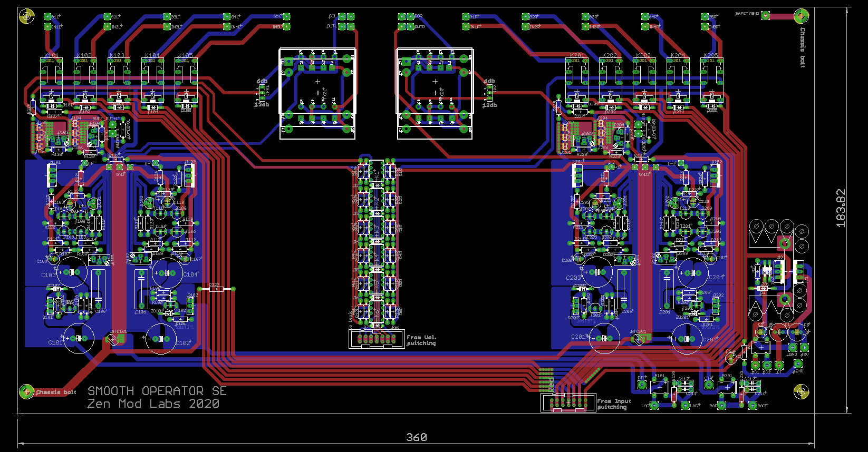Select the right channel transformer footprint
Viewport: 868px width, 452px height.
tap(435, 94)
